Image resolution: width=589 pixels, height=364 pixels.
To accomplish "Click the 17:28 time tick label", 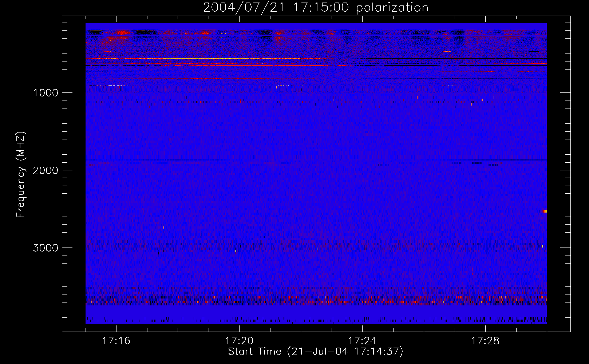I will click(485, 341).
